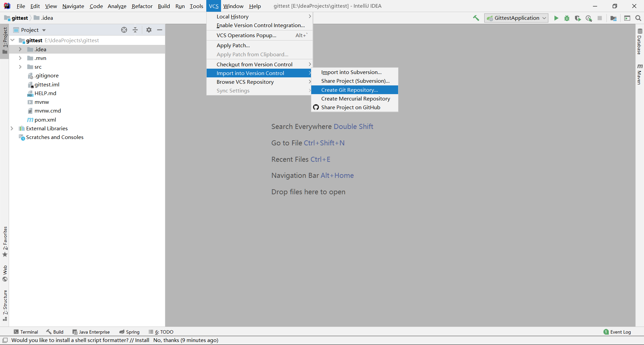Image resolution: width=644 pixels, height=345 pixels.
Task: Open the Web tool window
Action: [5, 273]
